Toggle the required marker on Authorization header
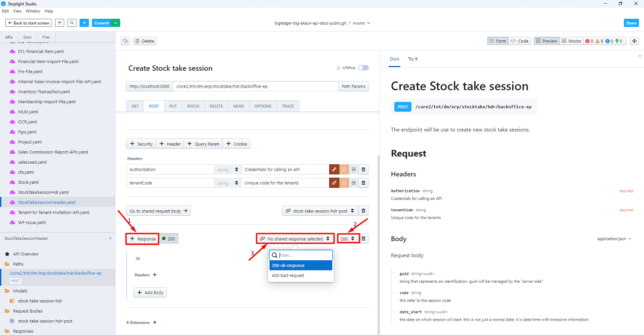Viewport: 644px width, 335px height. 344,170
